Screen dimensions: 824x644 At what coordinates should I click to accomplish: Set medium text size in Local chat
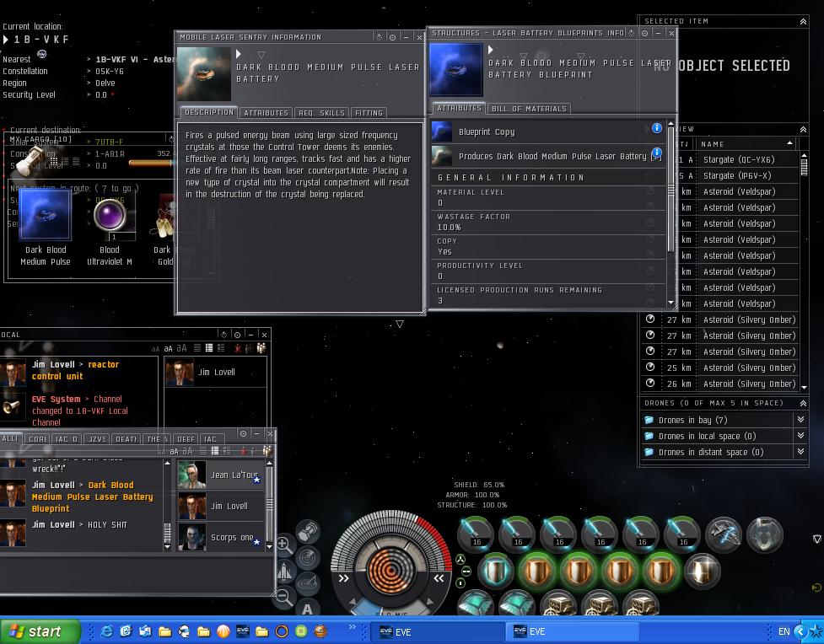click(x=168, y=348)
